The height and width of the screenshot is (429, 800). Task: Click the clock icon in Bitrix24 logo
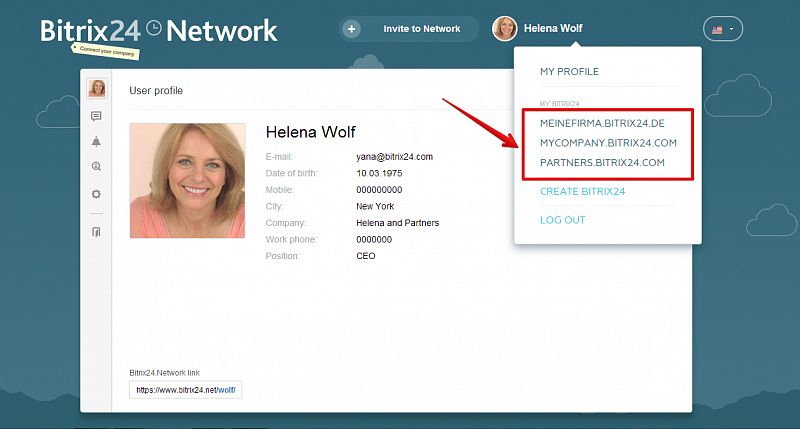(x=154, y=28)
